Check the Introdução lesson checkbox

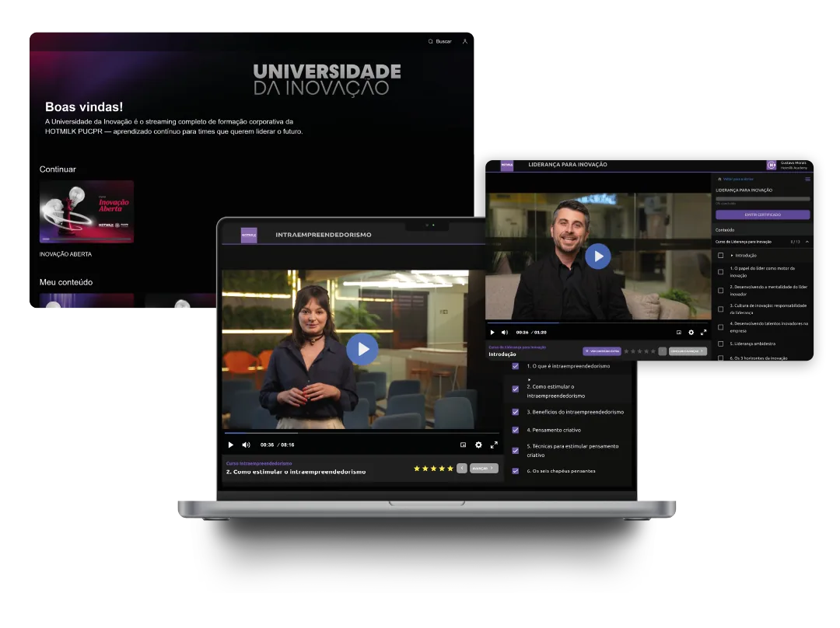[x=720, y=256]
